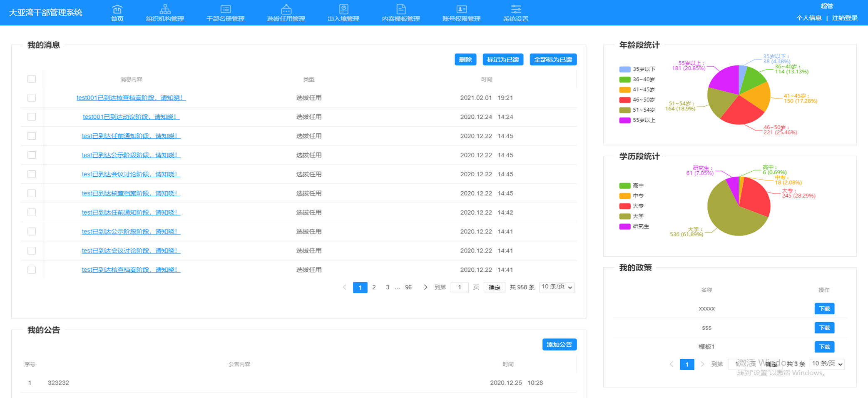Check the message dated 2020.12.24 14:24
868x398 pixels.
point(32,117)
